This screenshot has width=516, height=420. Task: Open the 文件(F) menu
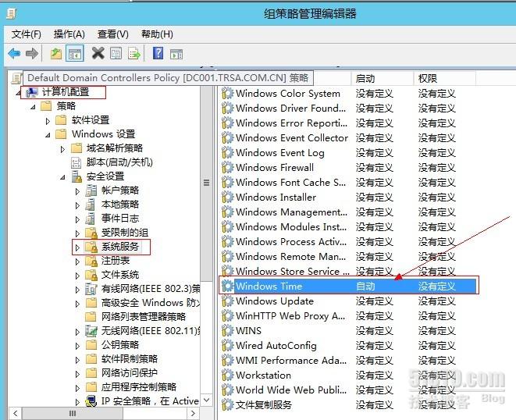pyautogui.click(x=27, y=34)
